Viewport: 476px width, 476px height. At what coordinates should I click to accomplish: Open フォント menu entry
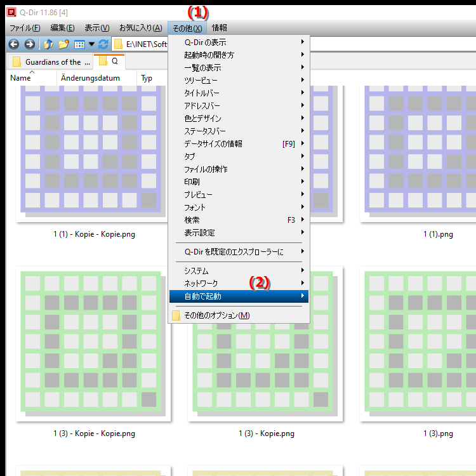point(239,208)
